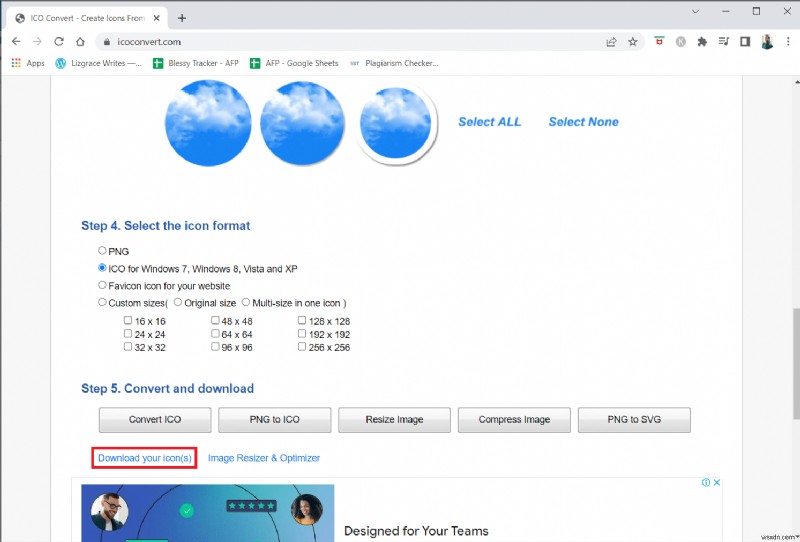Open a new tab with plus button
800x542 pixels.
pos(182,18)
